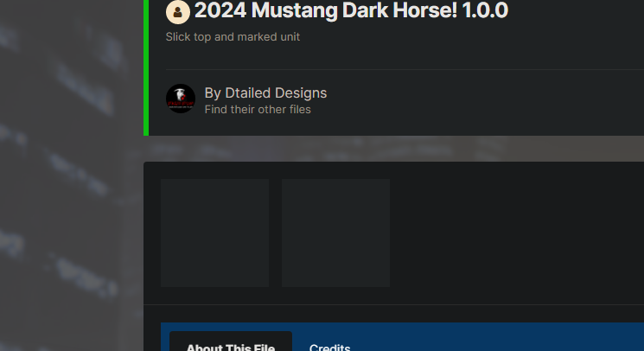Click the green accent bar beside header
Screen dimensions: 644x351
click(x=146, y=67)
